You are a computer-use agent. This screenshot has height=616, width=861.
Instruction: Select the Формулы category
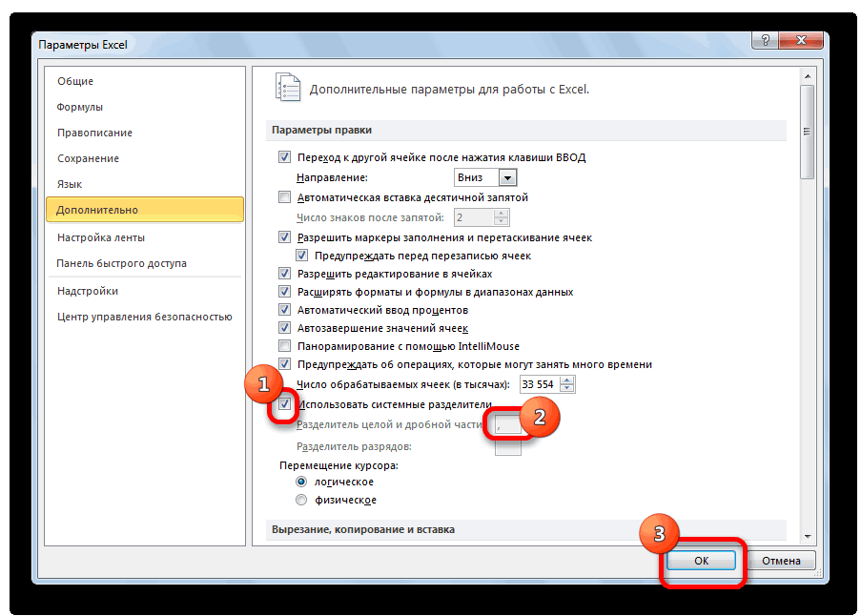[x=80, y=107]
